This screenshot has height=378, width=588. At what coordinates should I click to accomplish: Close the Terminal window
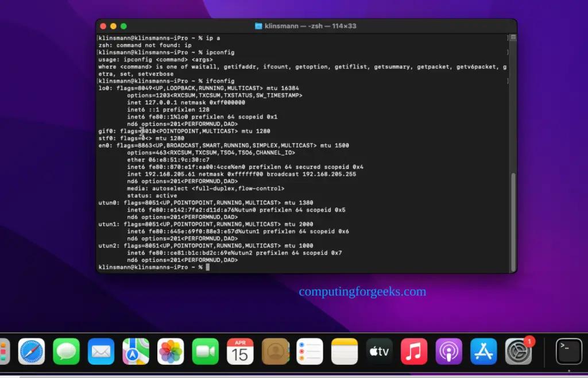coord(103,26)
